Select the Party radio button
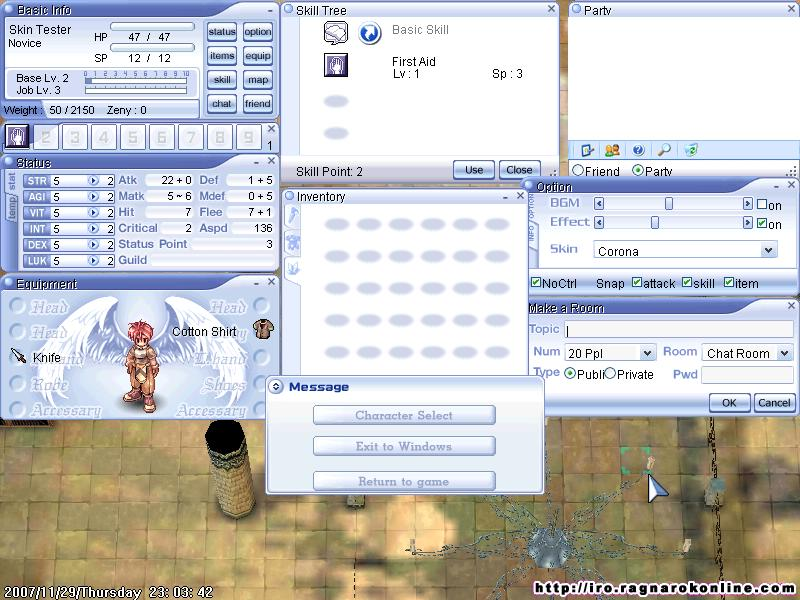The height and width of the screenshot is (600, 800). (x=638, y=170)
